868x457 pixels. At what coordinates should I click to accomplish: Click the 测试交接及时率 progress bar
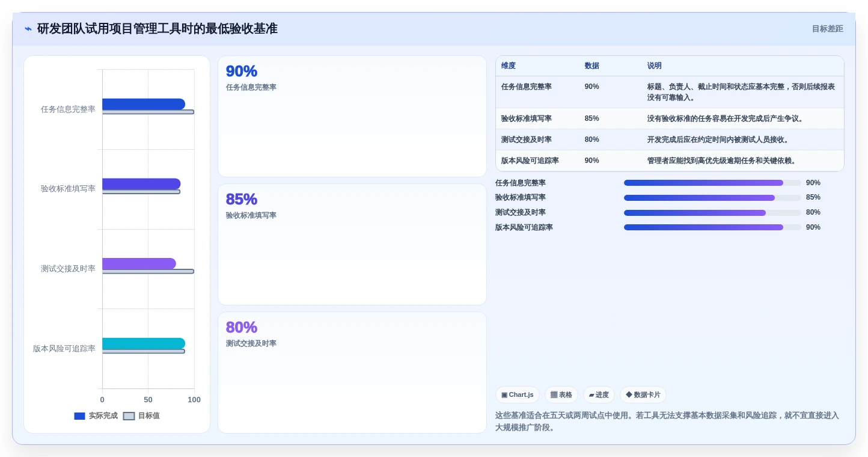click(x=712, y=212)
